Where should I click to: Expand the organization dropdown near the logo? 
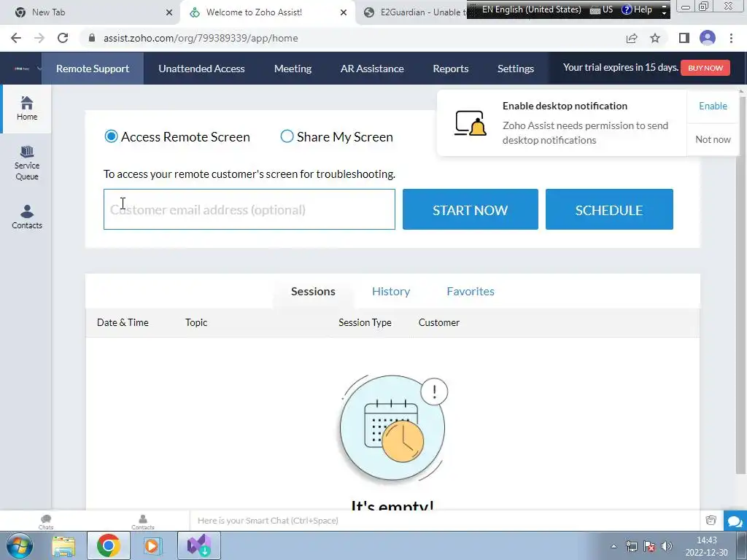point(39,69)
